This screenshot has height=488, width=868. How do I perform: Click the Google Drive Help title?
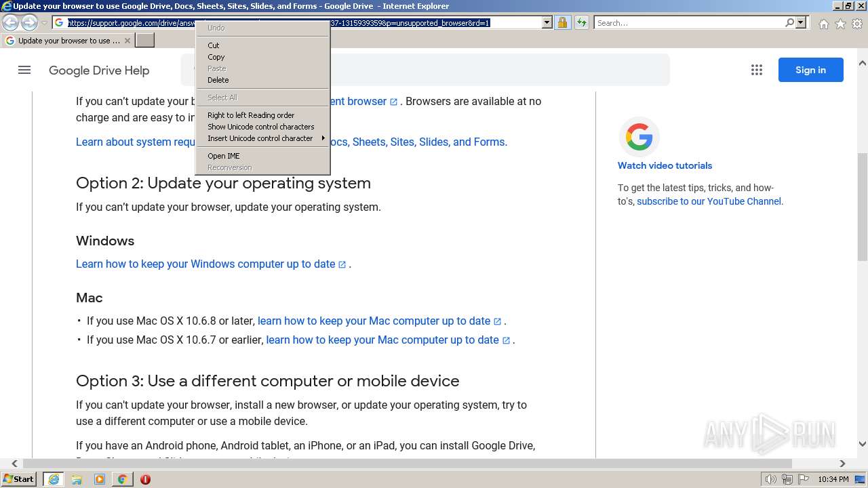[99, 70]
